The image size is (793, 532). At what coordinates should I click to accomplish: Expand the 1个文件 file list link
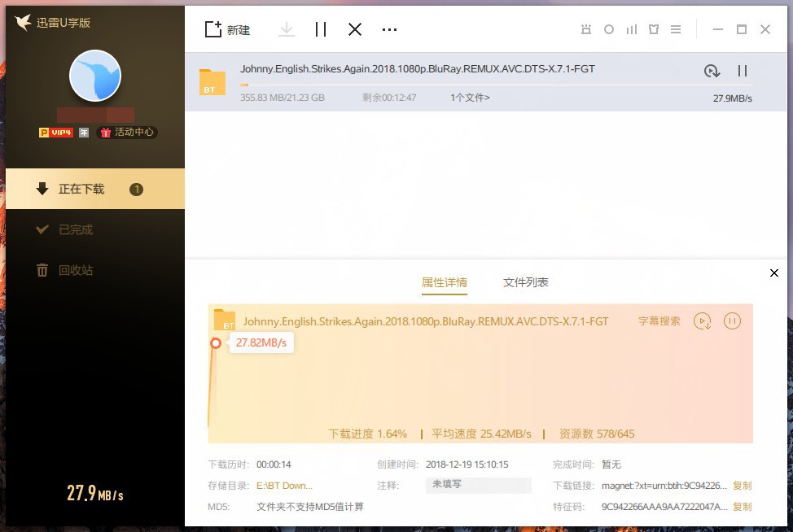click(x=470, y=98)
